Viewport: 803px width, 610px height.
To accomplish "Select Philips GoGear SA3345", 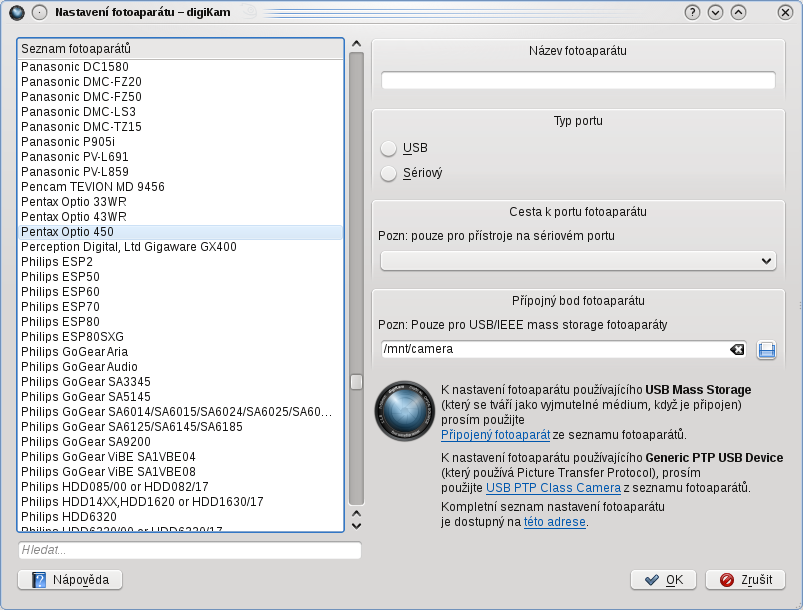I will [180, 382].
